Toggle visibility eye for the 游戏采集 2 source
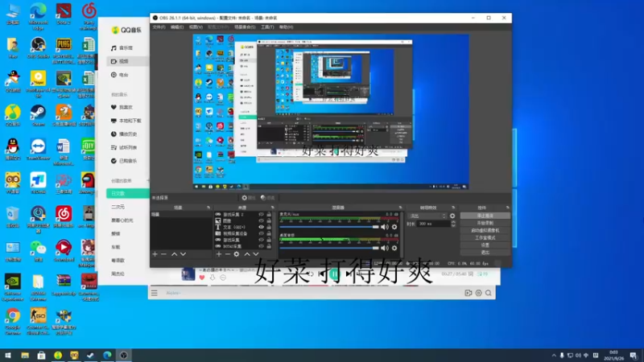Screen dimensions: 644x362 261,214
